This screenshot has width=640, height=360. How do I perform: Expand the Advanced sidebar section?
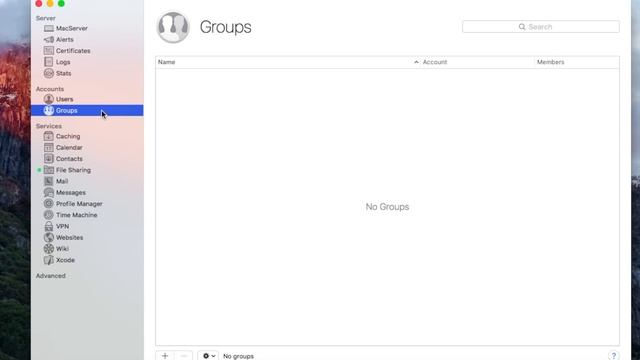[x=51, y=276]
